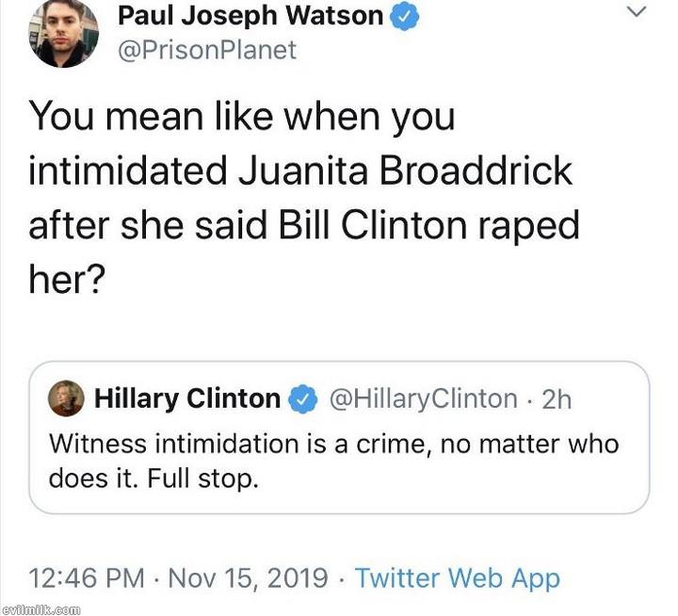The width and height of the screenshot is (678, 616).
Task: Open the quoted tweet about witness intimidation
Action: pos(339,437)
